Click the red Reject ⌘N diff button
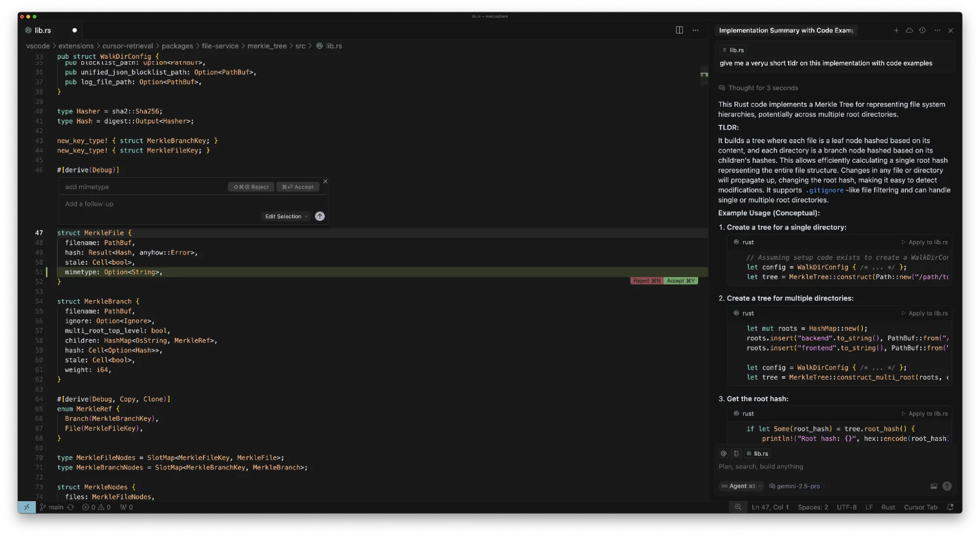Image resolution: width=980 pixels, height=537 pixels. pos(646,281)
